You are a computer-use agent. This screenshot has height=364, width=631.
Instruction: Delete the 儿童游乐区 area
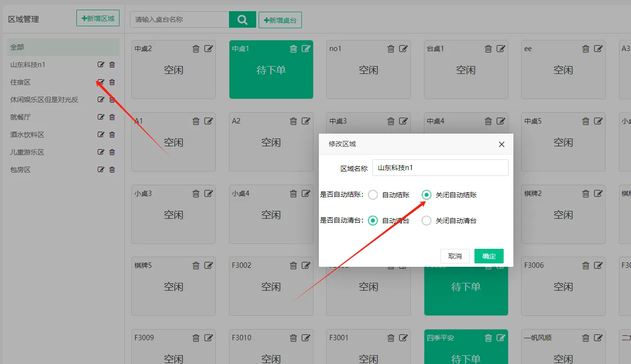click(112, 152)
